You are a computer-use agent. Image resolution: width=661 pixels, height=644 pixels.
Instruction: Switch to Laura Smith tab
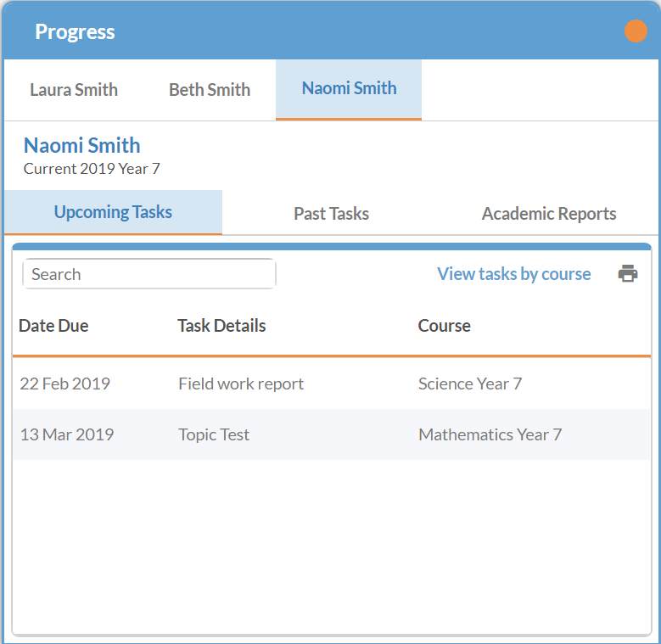(74, 90)
